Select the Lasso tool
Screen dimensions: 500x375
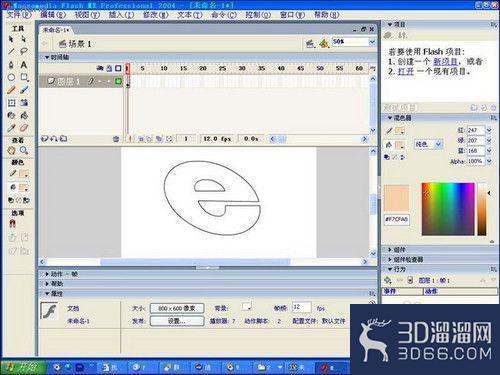24,52
